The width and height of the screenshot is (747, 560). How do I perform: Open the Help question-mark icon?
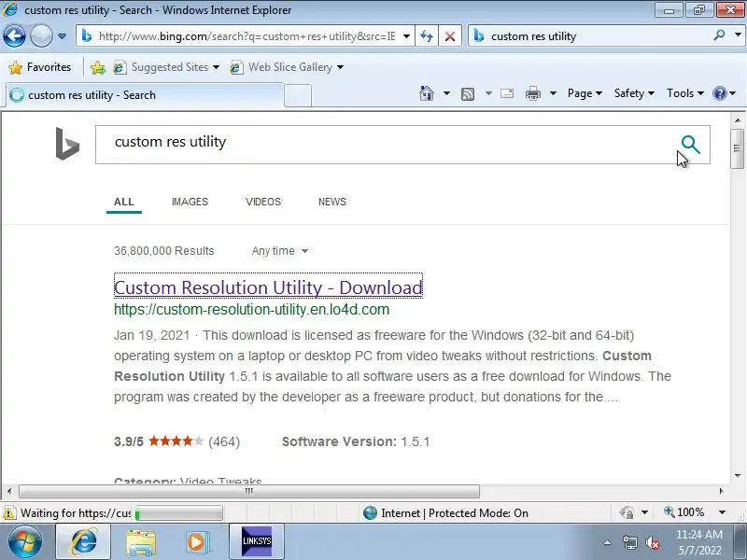point(719,93)
